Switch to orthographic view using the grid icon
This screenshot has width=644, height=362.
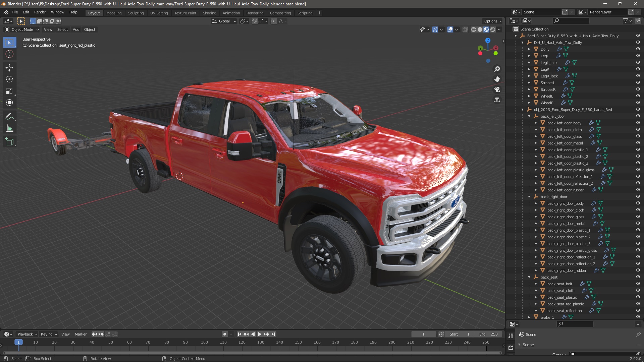tap(497, 100)
